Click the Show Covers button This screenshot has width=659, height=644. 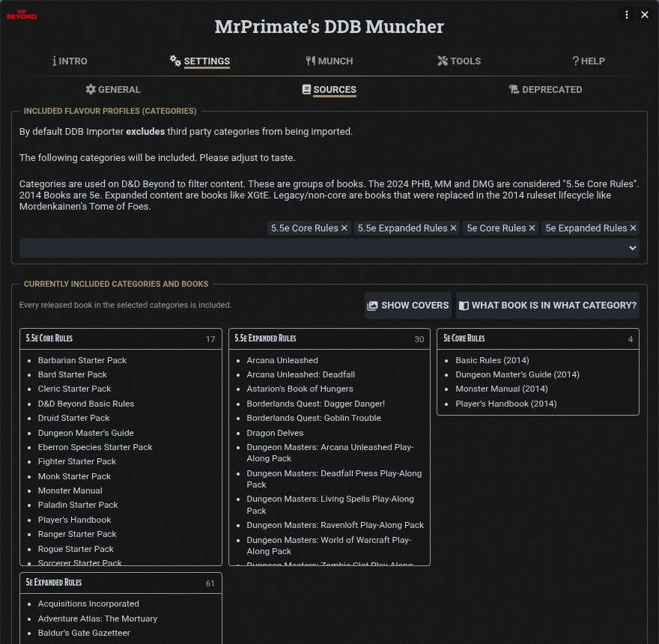(408, 306)
